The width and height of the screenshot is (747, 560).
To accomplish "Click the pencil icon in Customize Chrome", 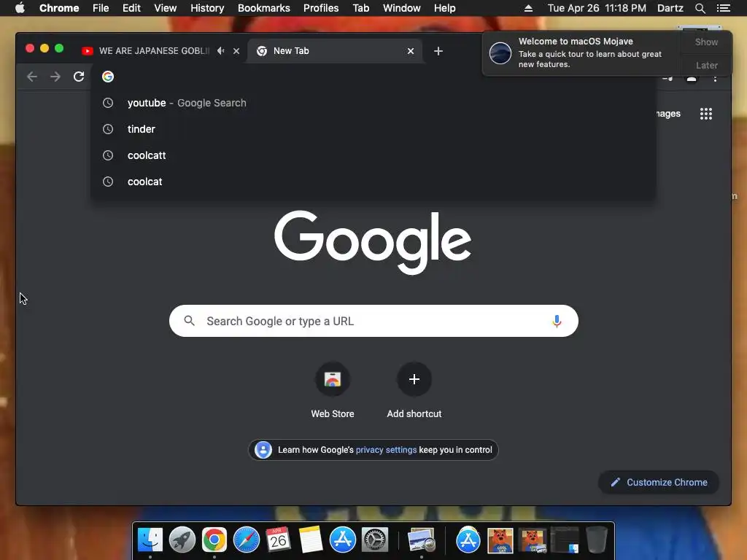I will 616,483.
